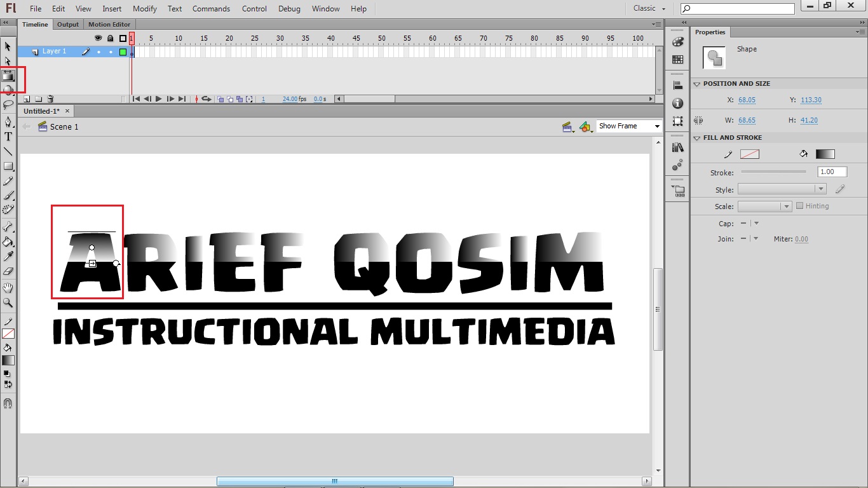868x488 pixels.
Task: Click the Stroke thickness slider
Action: click(x=773, y=172)
